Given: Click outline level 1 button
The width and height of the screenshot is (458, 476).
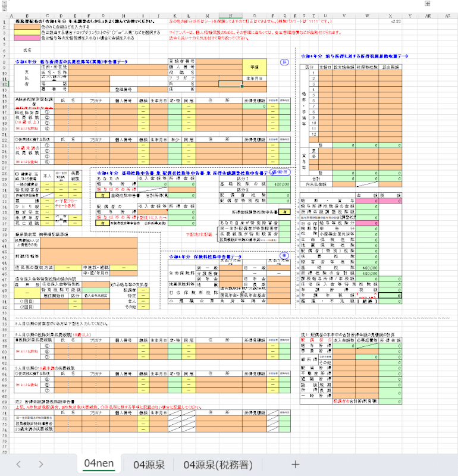Looking at the screenshot, I should (3, 3).
